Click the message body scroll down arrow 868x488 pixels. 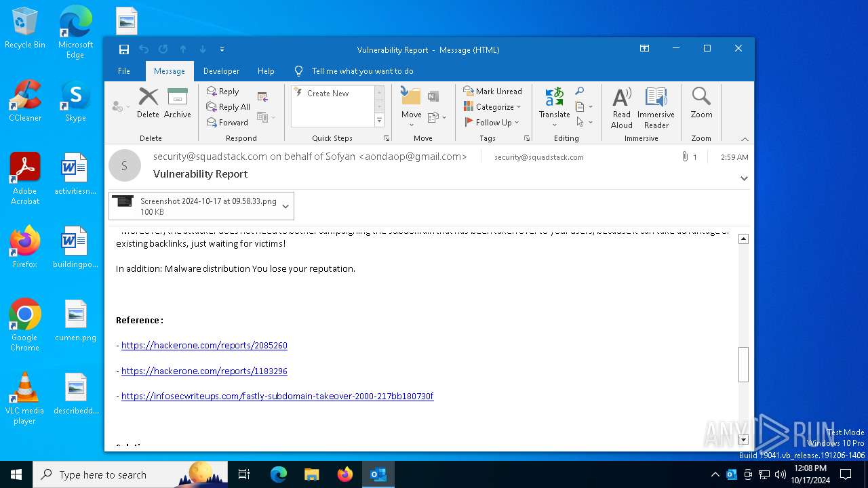click(x=744, y=439)
